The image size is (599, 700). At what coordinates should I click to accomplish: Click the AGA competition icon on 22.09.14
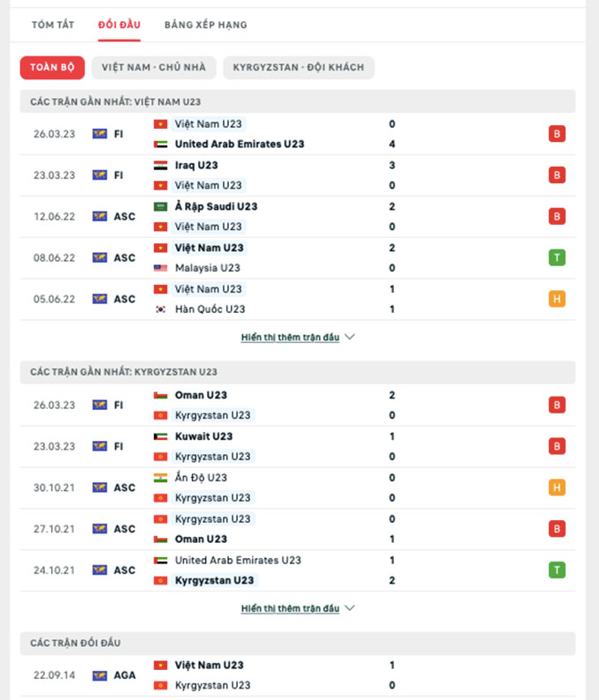[x=100, y=675]
